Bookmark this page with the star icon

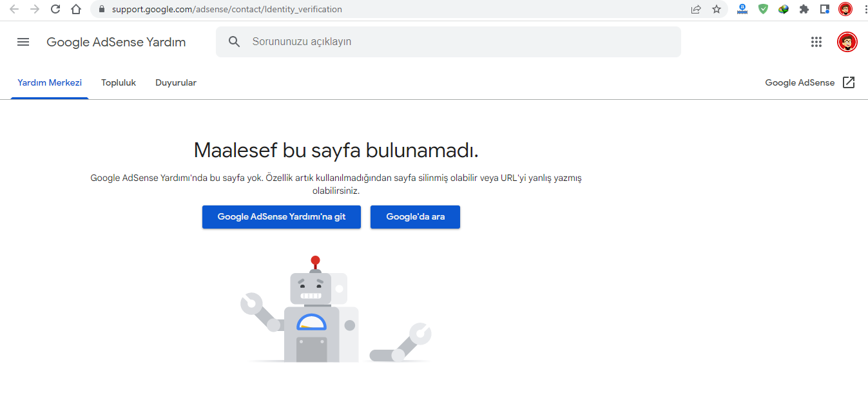pyautogui.click(x=717, y=9)
